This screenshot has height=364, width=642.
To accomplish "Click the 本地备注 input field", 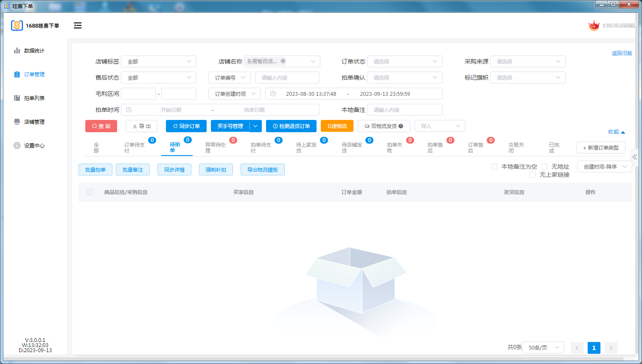I will point(405,110).
